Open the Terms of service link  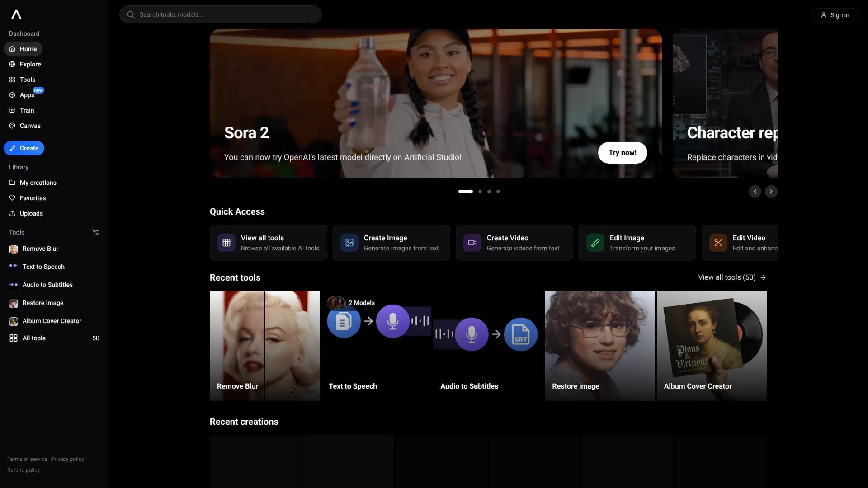27,459
